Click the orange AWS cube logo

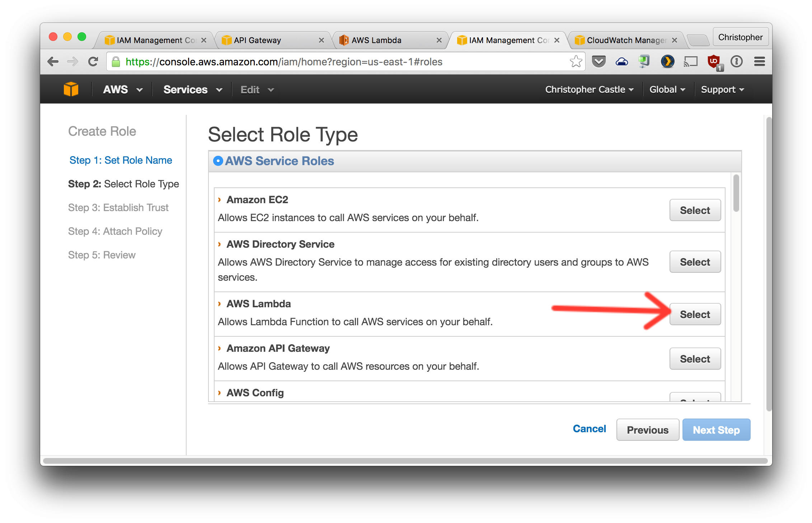71,89
